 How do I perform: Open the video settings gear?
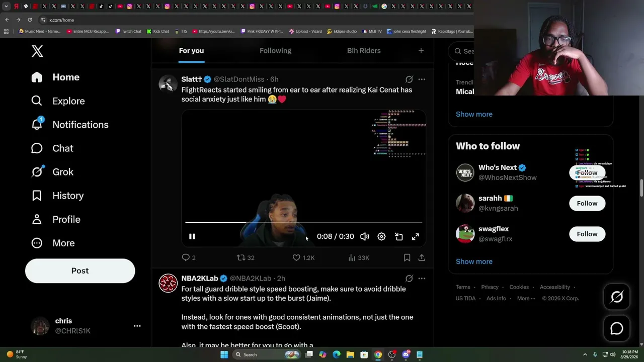381,236
